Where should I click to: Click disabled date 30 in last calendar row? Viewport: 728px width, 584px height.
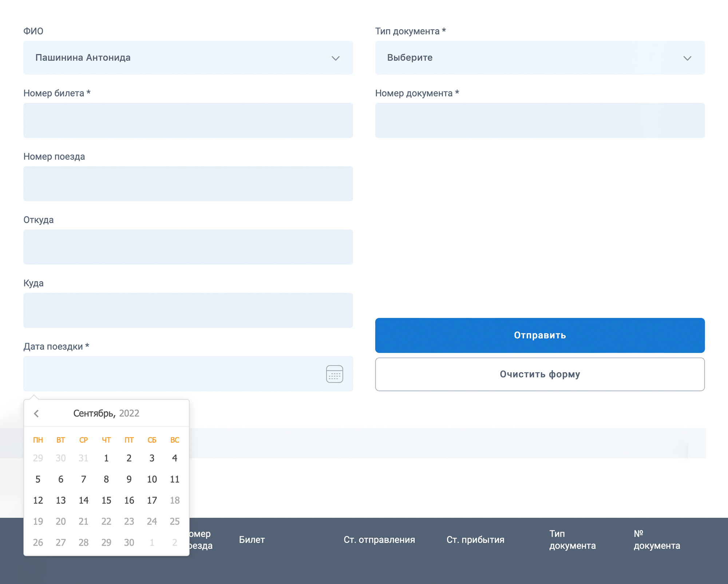pos(129,542)
